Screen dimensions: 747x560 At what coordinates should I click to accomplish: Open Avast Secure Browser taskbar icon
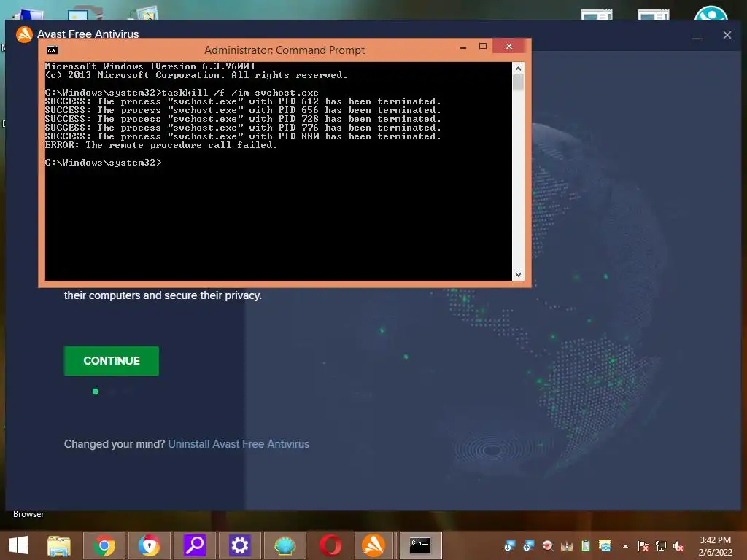149,545
